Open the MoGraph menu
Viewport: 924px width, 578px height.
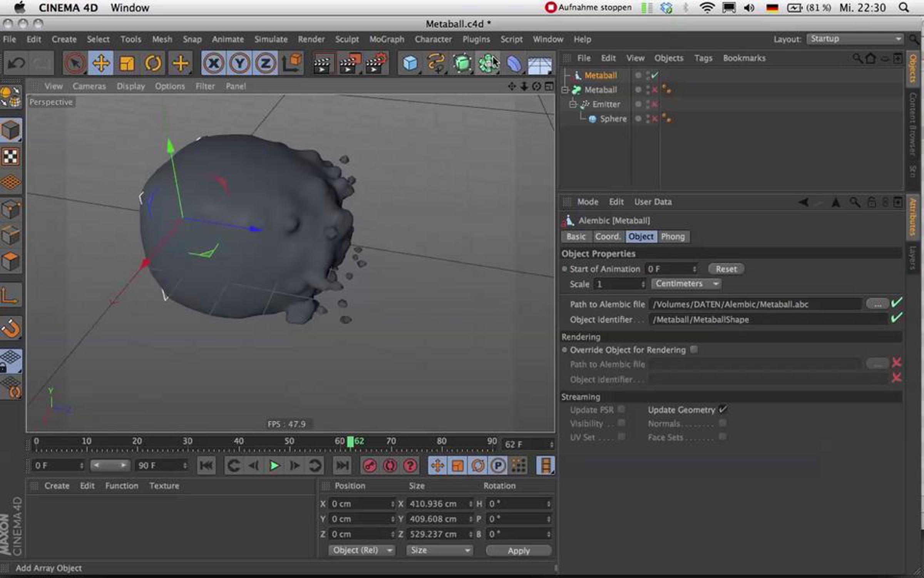[387, 39]
